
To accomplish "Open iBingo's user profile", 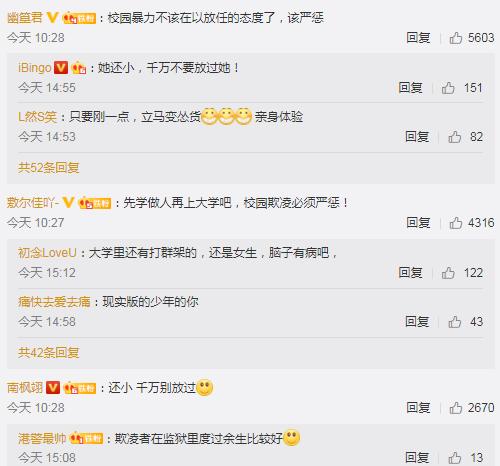I will (35, 68).
